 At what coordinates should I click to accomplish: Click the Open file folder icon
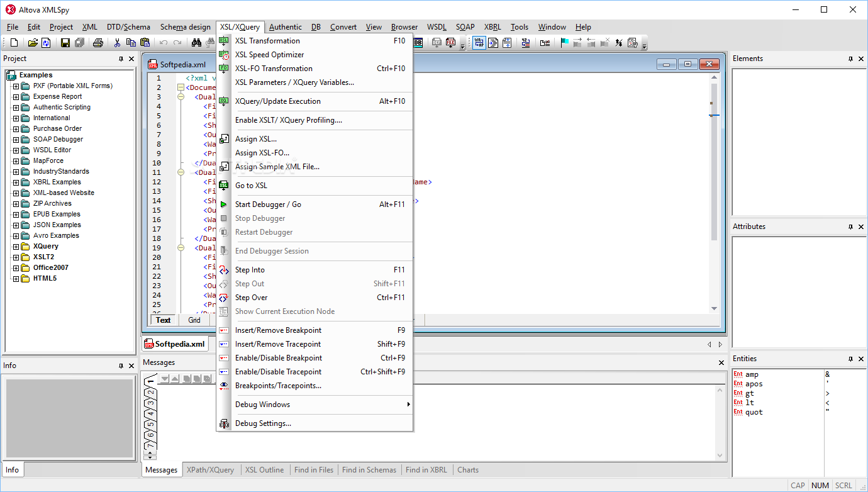(33, 43)
